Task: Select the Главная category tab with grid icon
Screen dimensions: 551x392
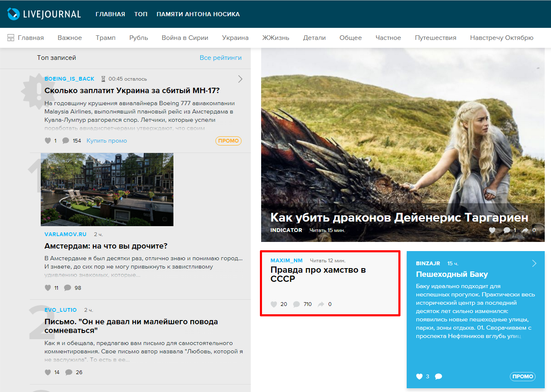Action: [x=26, y=38]
